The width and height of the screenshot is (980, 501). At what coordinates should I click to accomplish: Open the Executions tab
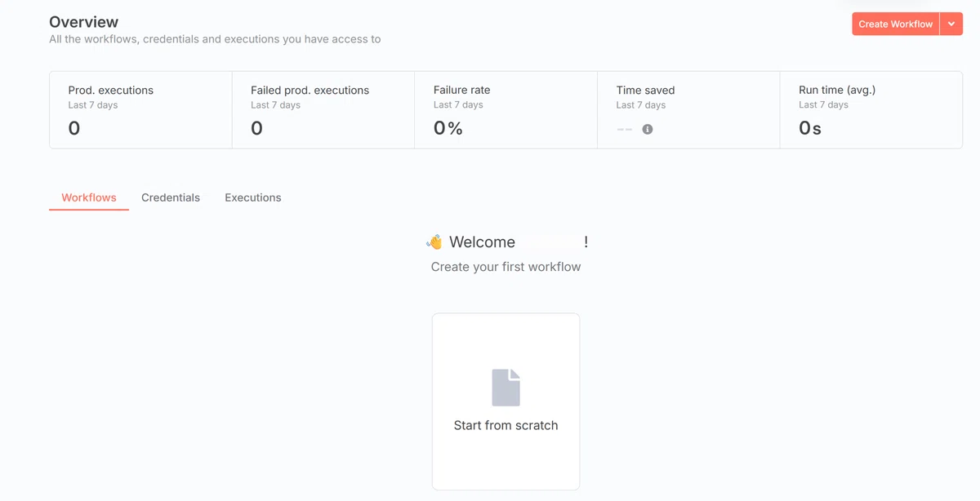253,197
